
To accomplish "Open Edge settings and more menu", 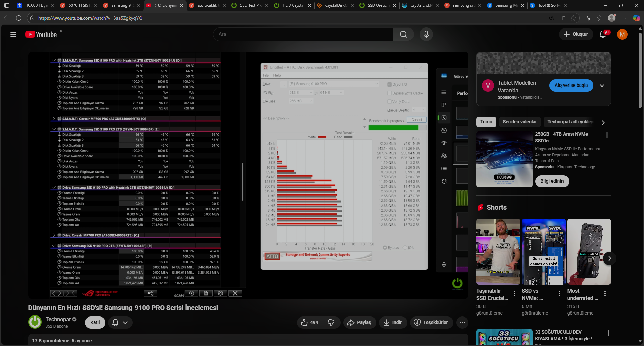I will (624, 18).
